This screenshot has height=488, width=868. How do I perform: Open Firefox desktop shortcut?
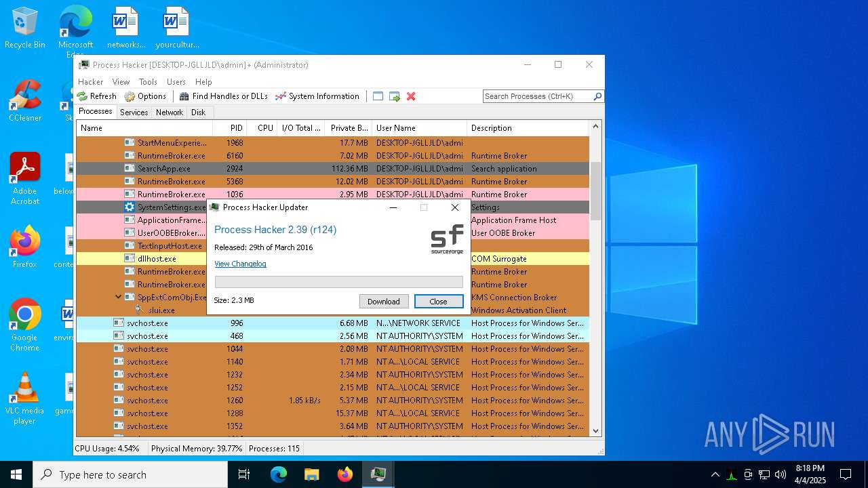point(25,247)
